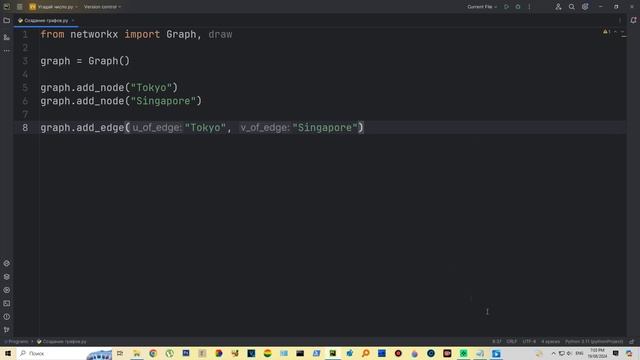Change UTF-8 file encoding in status bar
Image resolution: width=640 pixels, height=360 pixels.
click(529, 342)
